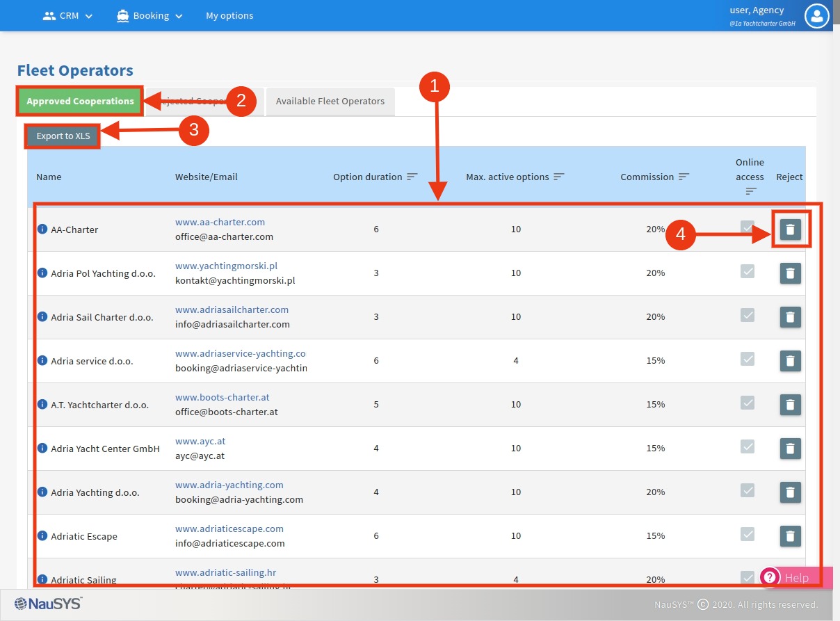Toggle Online access checkbox for AA-Charter
The height and width of the screenshot is (621, 840).
tap(748, 227)
